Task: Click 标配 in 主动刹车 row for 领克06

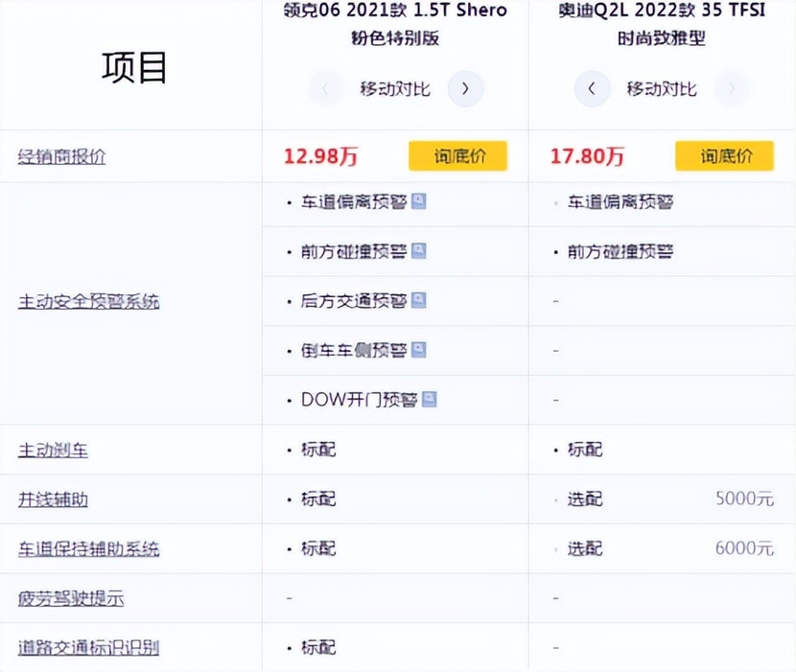Action: pyautogui.click(x=318, y=450)
